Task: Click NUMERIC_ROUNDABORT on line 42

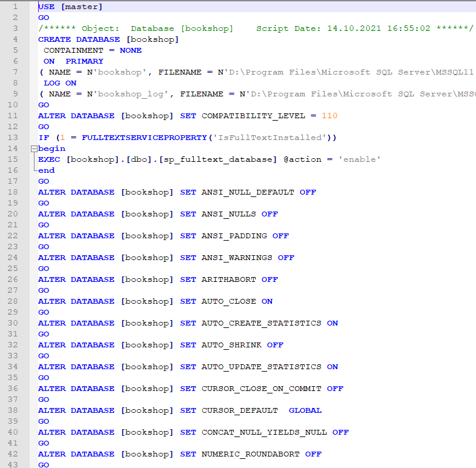Action: click(251, 454)
